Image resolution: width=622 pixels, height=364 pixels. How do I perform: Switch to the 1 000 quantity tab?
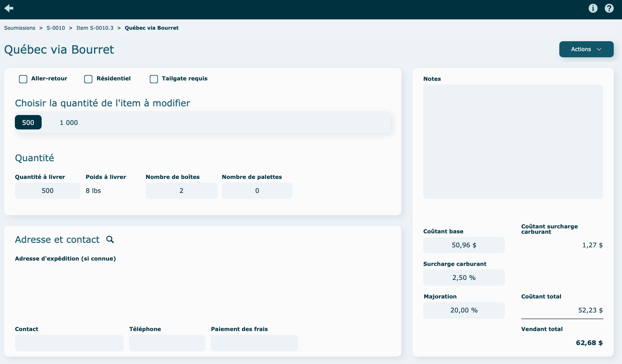68,122
